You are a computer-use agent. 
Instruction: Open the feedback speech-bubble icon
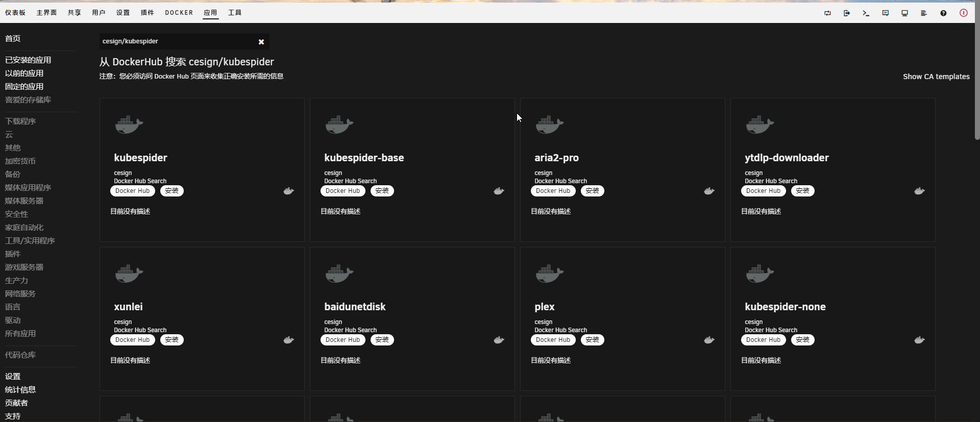[x=885, y=13]
